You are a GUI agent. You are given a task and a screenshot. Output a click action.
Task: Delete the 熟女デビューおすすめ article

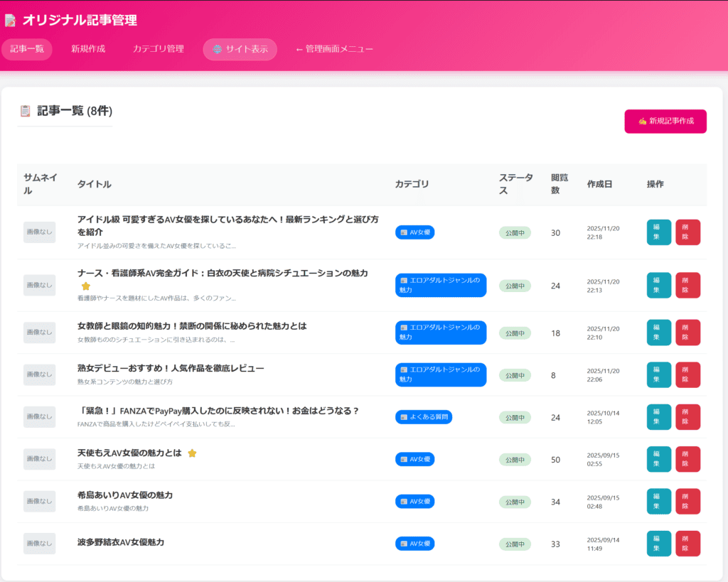(x=687, y=374)
